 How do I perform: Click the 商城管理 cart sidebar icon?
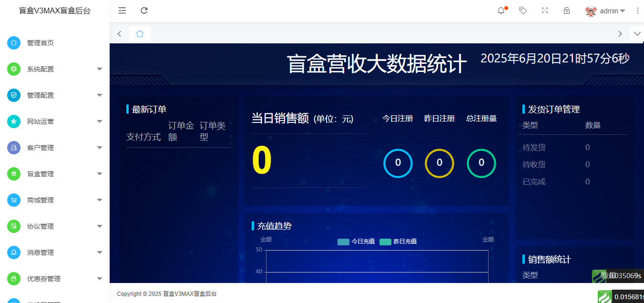pyautogui.click(x=14, y=200)
